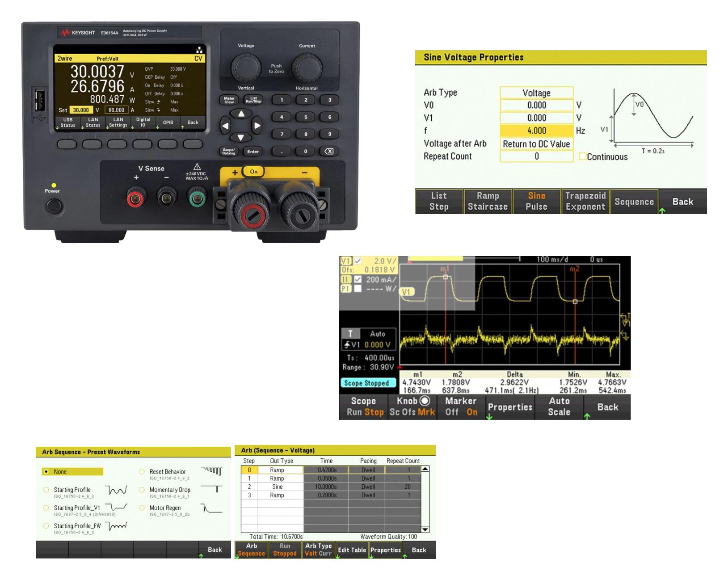Open the Digital IO softkey menu
This screenshot has height=580, width=728.
[143, 123]
